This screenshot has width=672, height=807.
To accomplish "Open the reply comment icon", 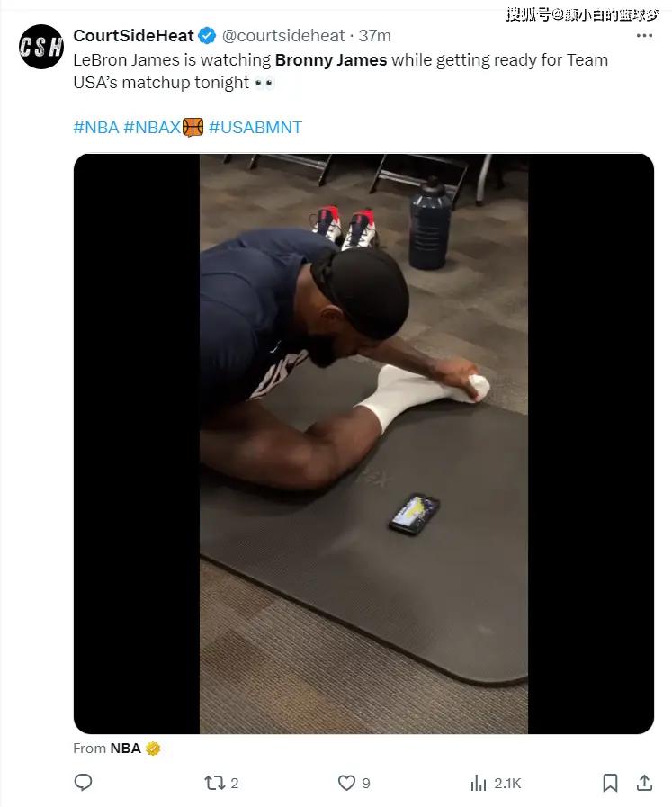I will 84,783.
